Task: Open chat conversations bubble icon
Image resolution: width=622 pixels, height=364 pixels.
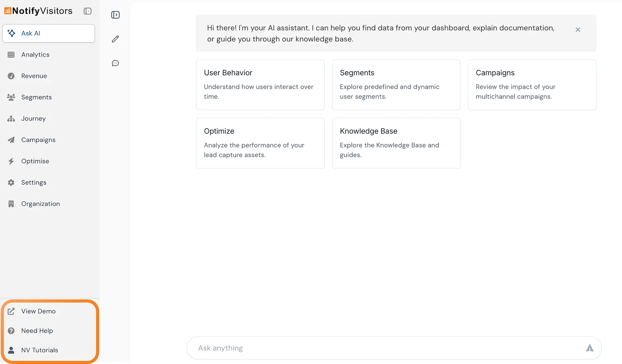Action: pos(115,63)
